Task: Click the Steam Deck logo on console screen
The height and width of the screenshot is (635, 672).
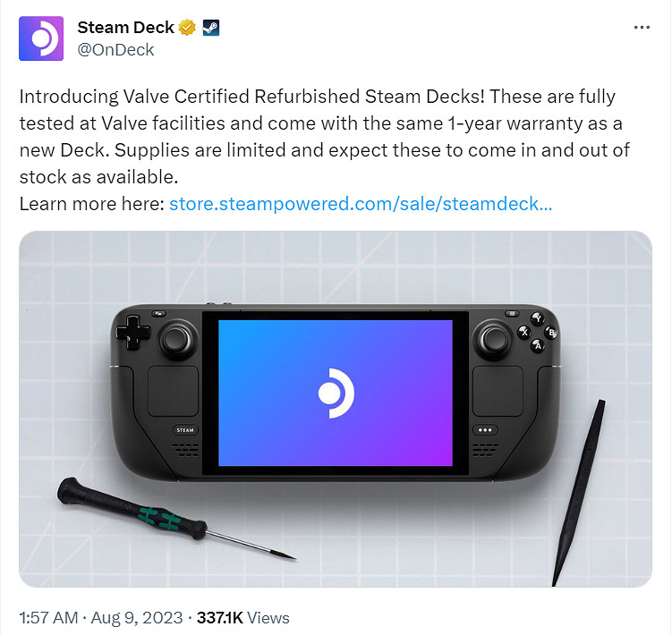Action: (336, 393)
